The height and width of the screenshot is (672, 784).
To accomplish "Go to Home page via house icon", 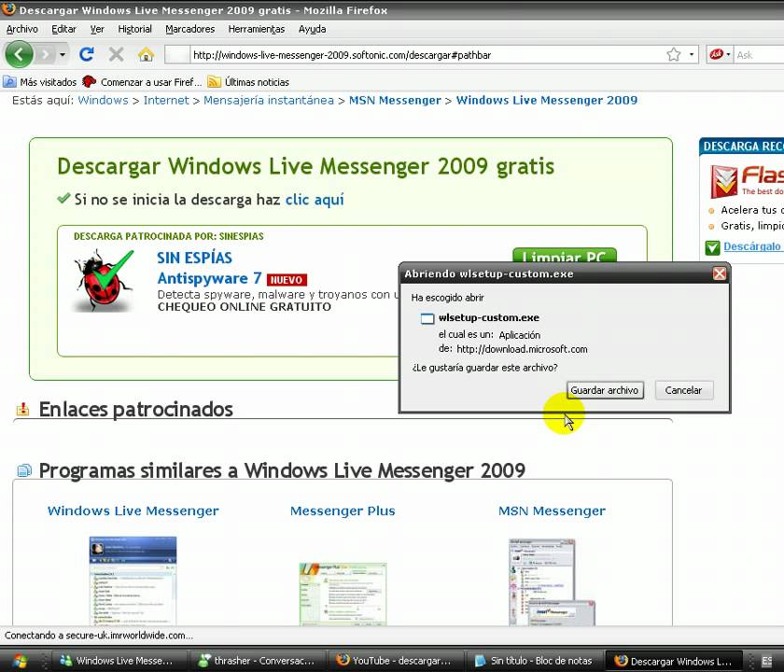I will 146,54.
